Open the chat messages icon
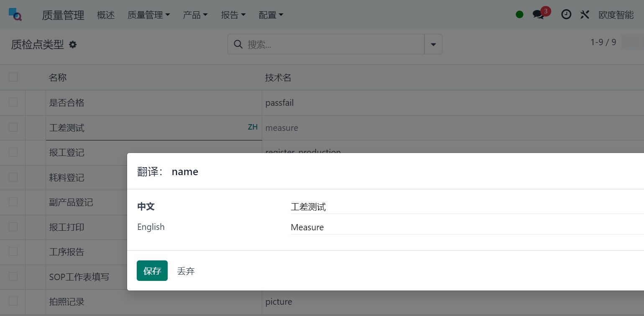The image size is (644, 316). (x=538, y=15)
